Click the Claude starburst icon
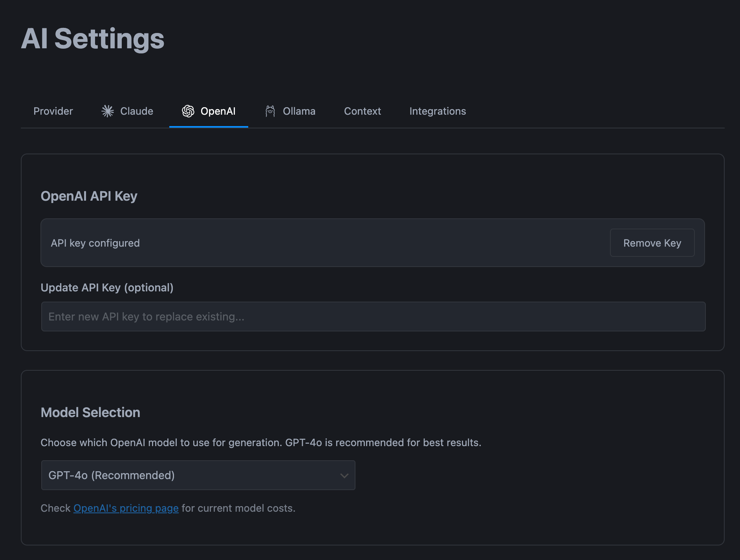The width and height of the screenshot is (740, 560). pos(108,111)
